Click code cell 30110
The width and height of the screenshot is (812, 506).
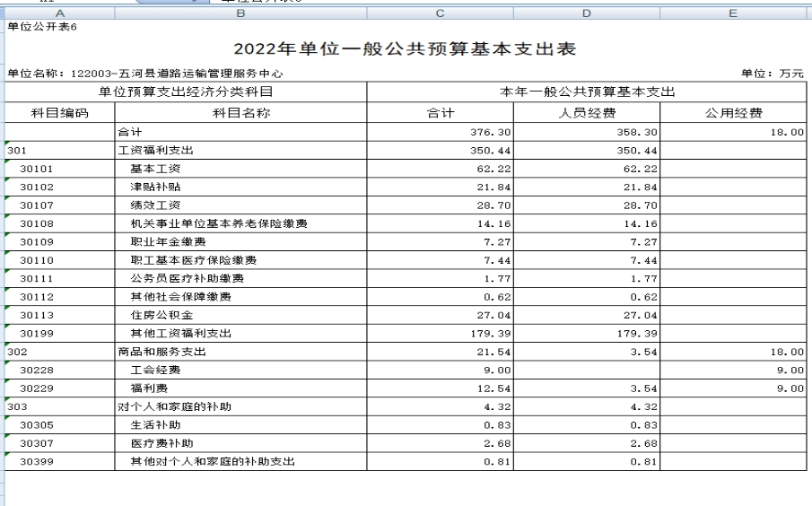click(59, 260)
